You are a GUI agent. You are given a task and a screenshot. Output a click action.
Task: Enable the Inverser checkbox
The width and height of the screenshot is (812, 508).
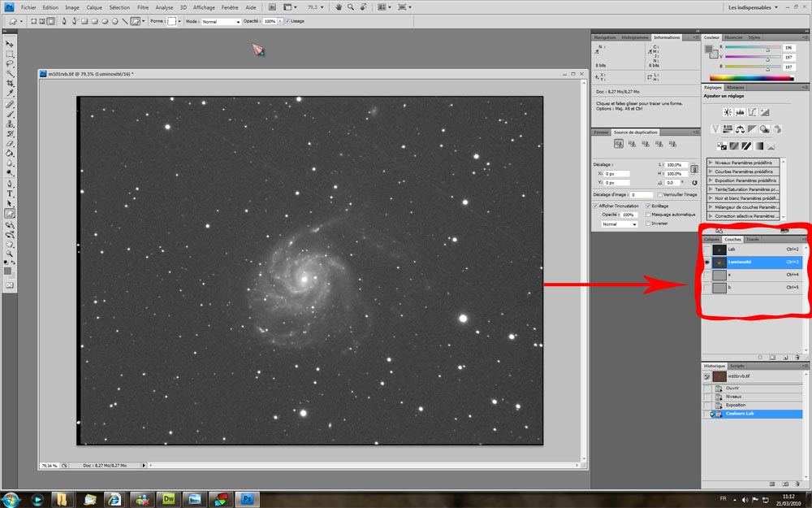648,224
